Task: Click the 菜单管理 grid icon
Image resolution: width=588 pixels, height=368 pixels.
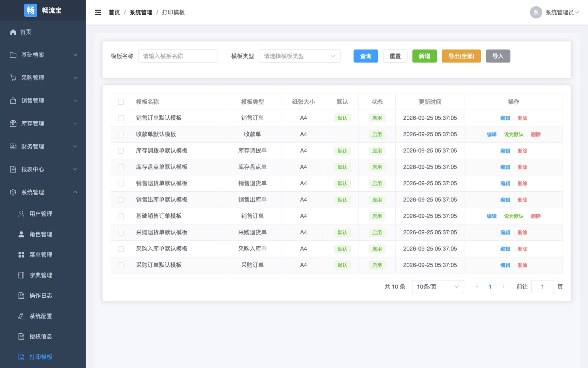Action: pyautogui.click(x=21, y=254)
